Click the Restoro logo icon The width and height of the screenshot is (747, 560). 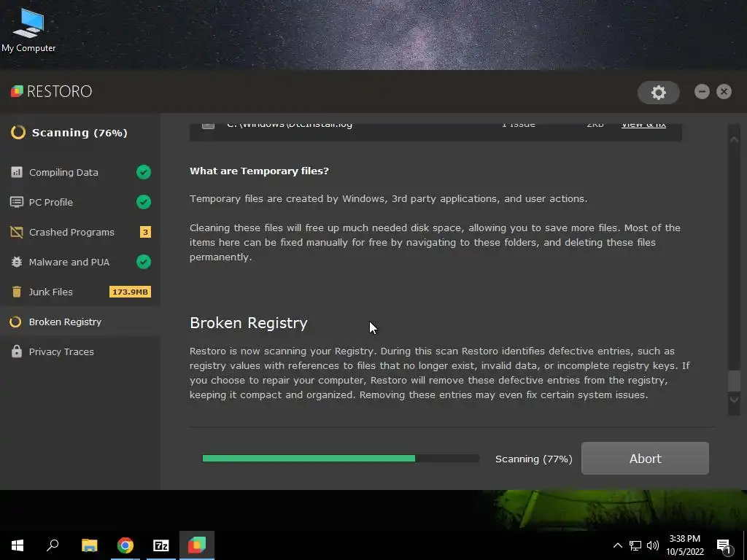point(17,91)
